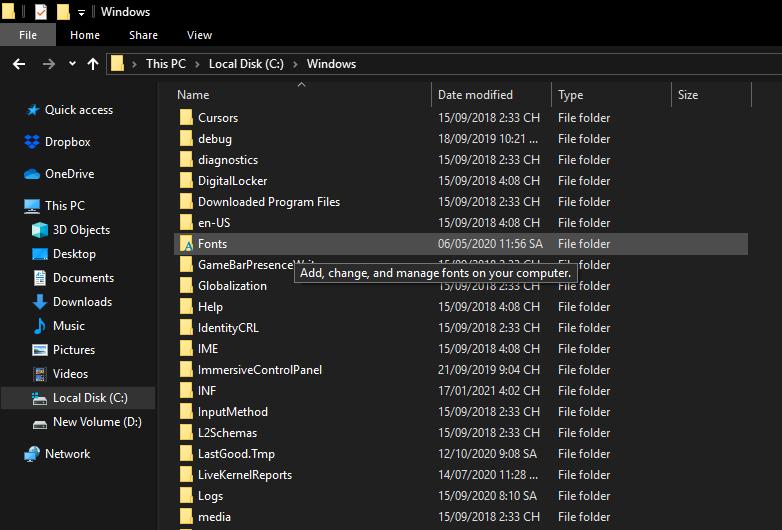This screenshot has width=782, height=530.
Task: Select the Cursors folder name
Action: [x=218, y=118]
